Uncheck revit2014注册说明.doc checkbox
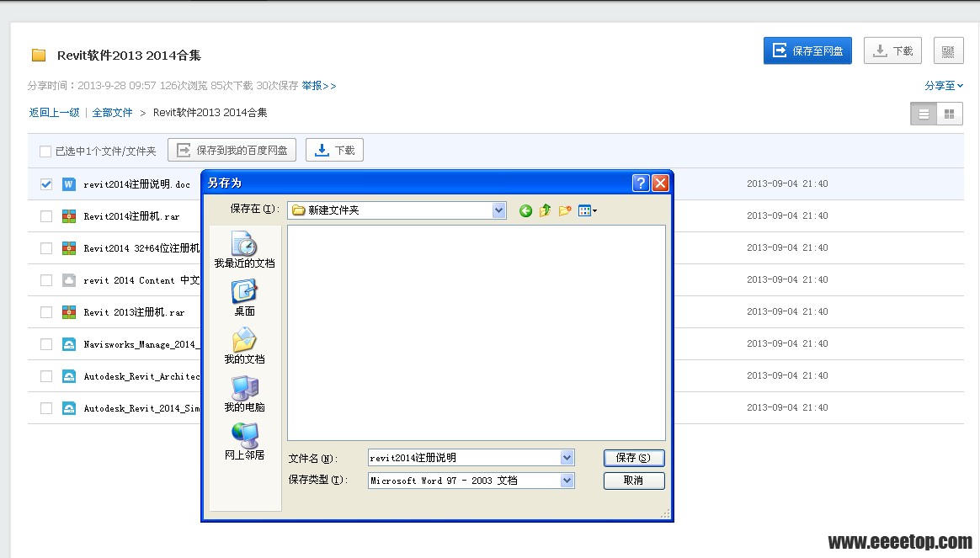This screenshot has width=980, height=558. click(x=46, y=184)
